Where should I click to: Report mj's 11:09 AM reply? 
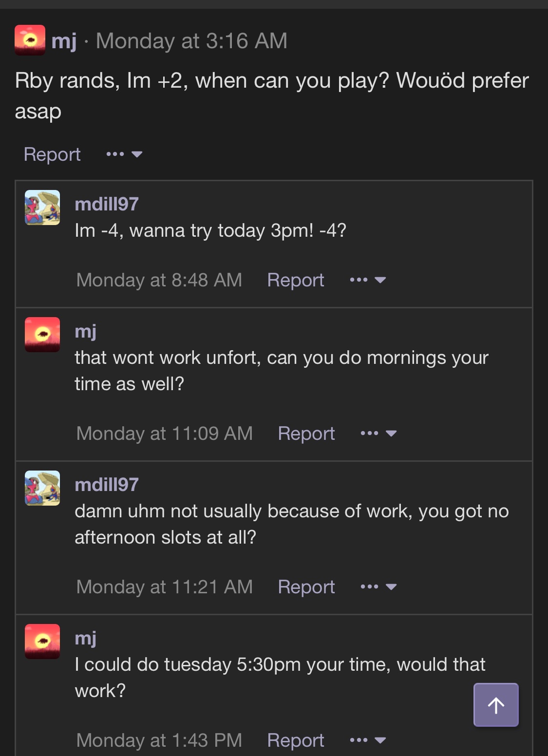pos(306,434)
